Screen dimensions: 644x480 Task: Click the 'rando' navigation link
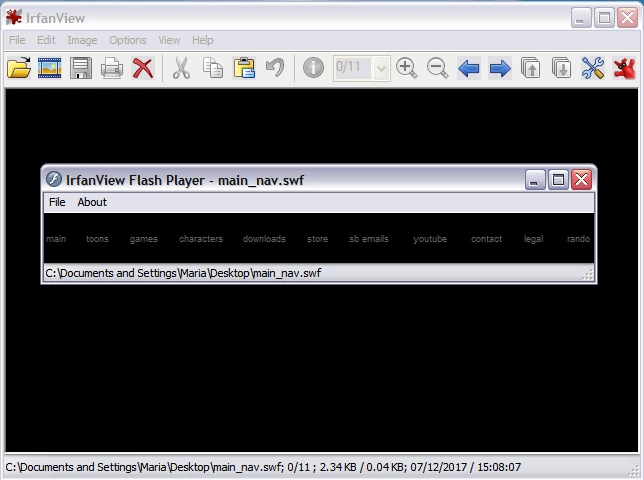pos(578,239)
